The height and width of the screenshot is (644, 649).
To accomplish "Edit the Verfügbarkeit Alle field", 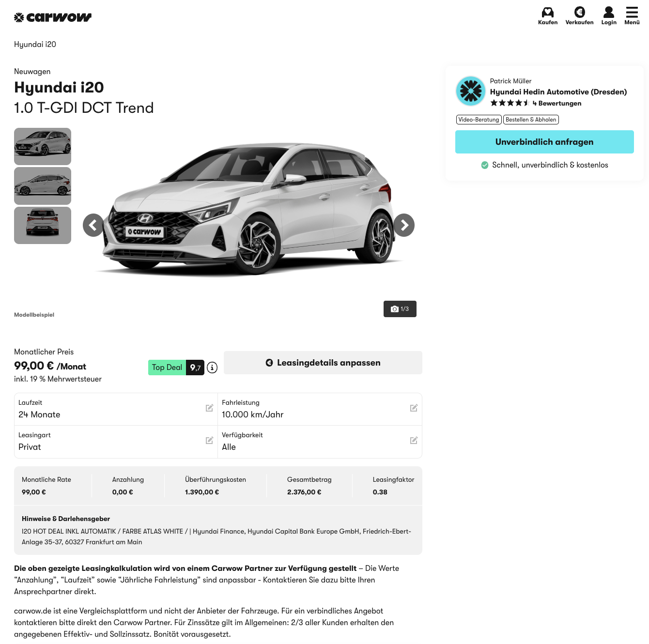I will pos(320,442).
